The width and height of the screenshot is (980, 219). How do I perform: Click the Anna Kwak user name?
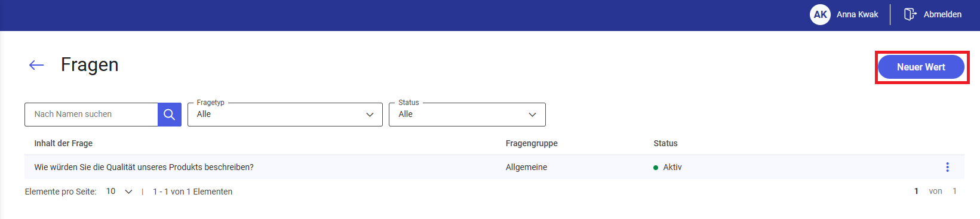point(857,14)
